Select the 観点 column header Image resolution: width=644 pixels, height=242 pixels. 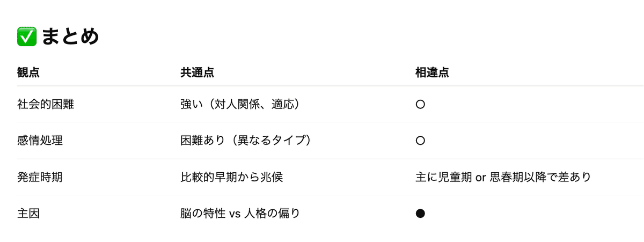click(x=28, y=72)
